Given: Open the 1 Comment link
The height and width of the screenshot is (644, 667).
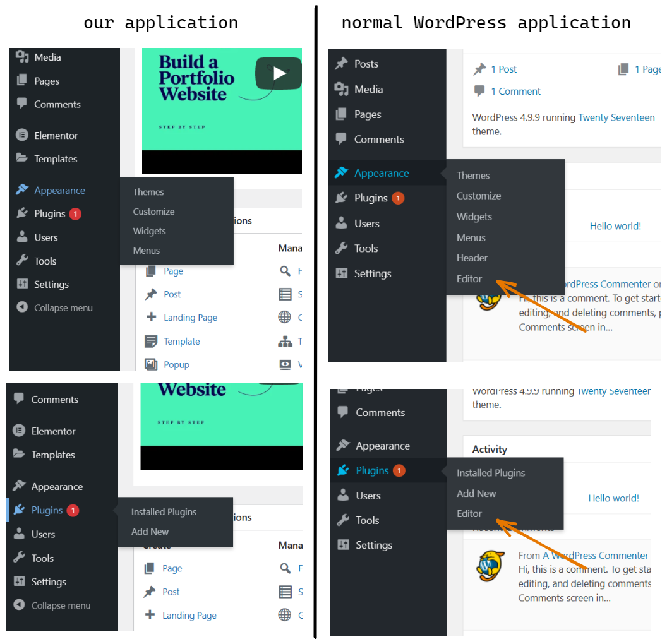Looking at the screenshot, I should click(515, 91).
